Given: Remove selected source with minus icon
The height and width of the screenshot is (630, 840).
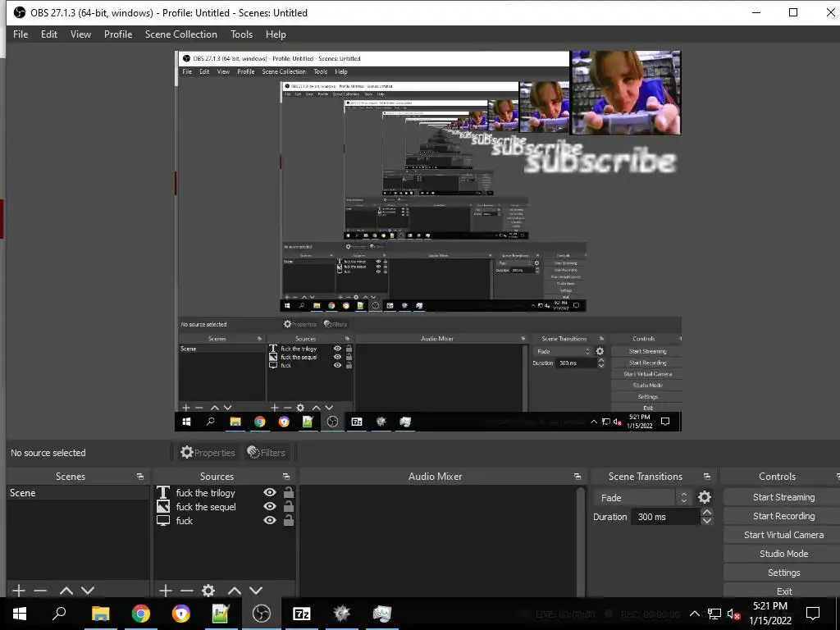Looking at the screenshot, I should point(187,591).
